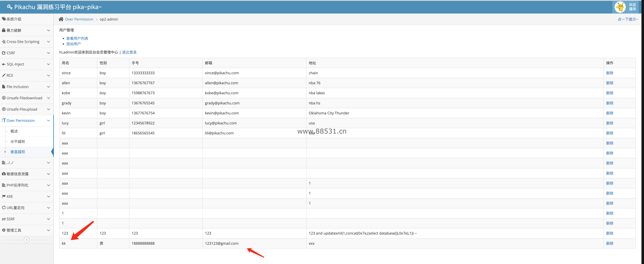This screenshot has height=264, width=644.
Task: Delete the user row with updatexml address
Action: [x=609, y=233]
